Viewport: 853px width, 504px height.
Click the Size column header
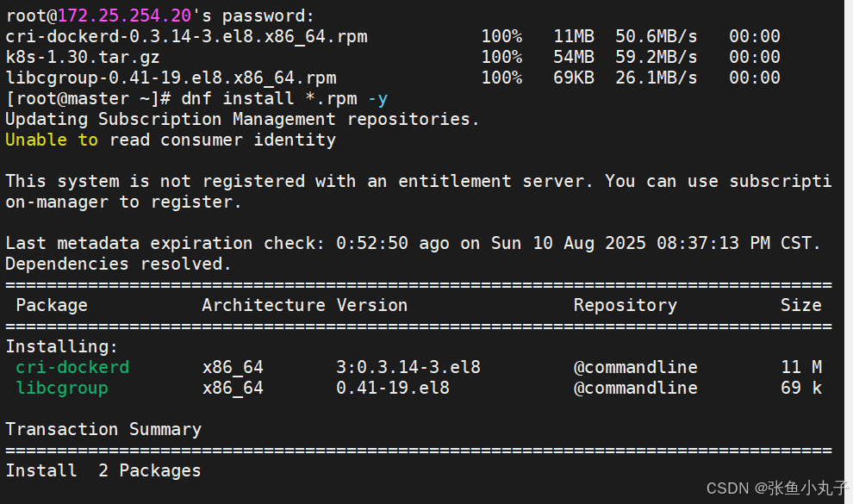tap(800, 305)
